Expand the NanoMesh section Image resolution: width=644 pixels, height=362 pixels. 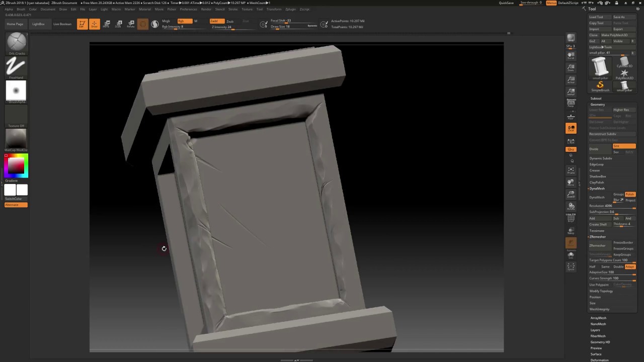point(598,324)
